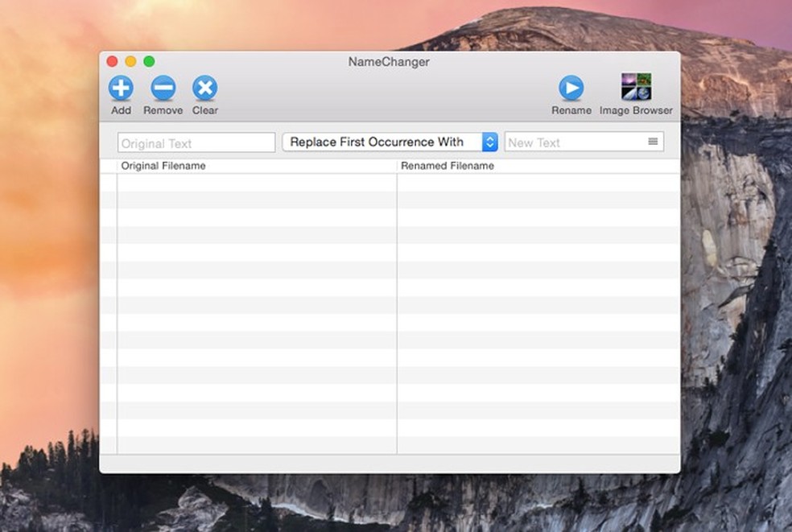This screenshot has width=792, height=532.
Task: Run the Rename play button
Action: pos(571,88)
